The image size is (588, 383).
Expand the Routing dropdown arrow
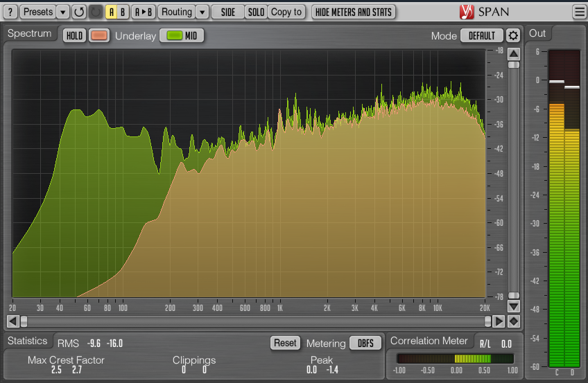pos(201,12)
